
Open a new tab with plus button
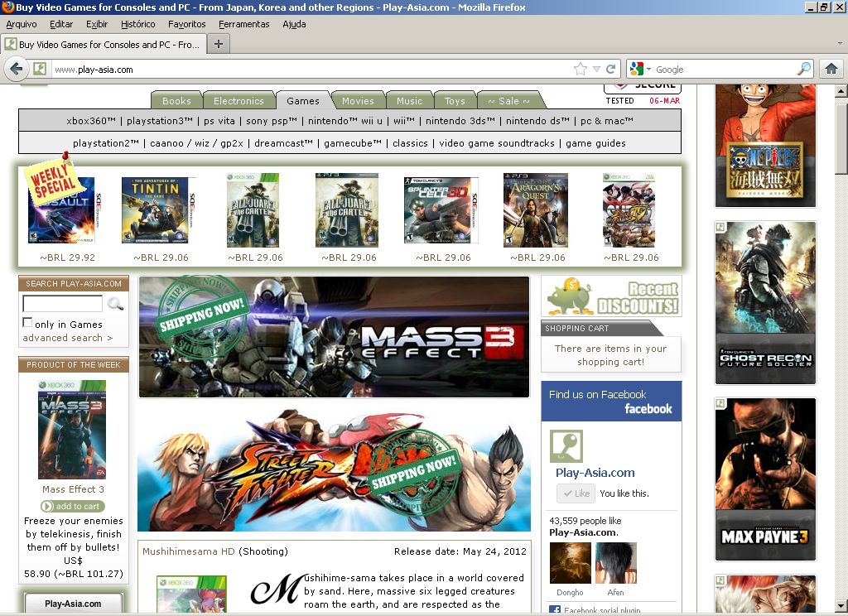pyautogui.click(x=219, y=44)
